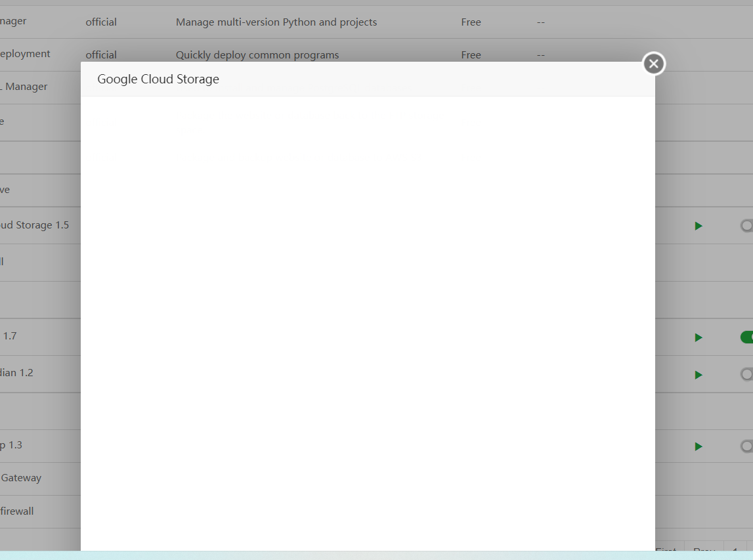Close the Google Cloud Storage dialog
Image resolution: width=753 pixels, height=560 pixels.
[654, 64]
